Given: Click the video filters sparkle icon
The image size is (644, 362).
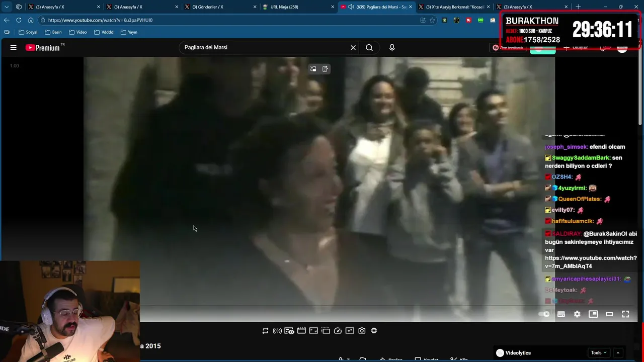Looking at the screenshot, I should 350,331.
